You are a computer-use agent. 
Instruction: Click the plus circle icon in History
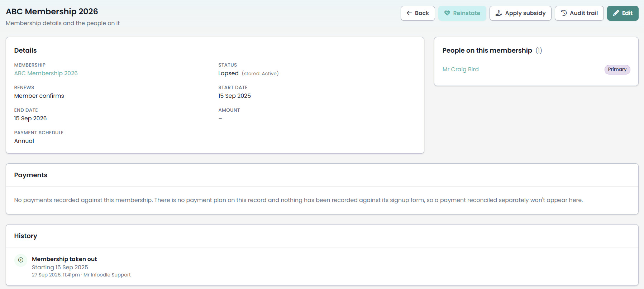[21, 260]
